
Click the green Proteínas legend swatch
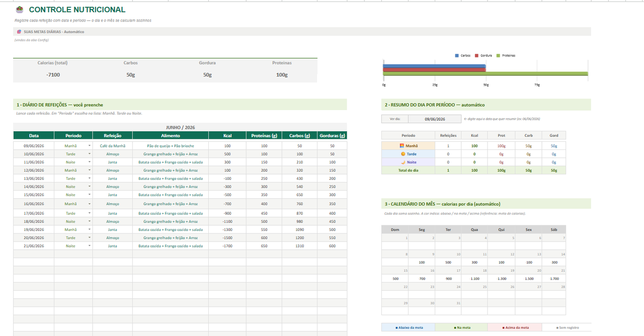point(498,55)
